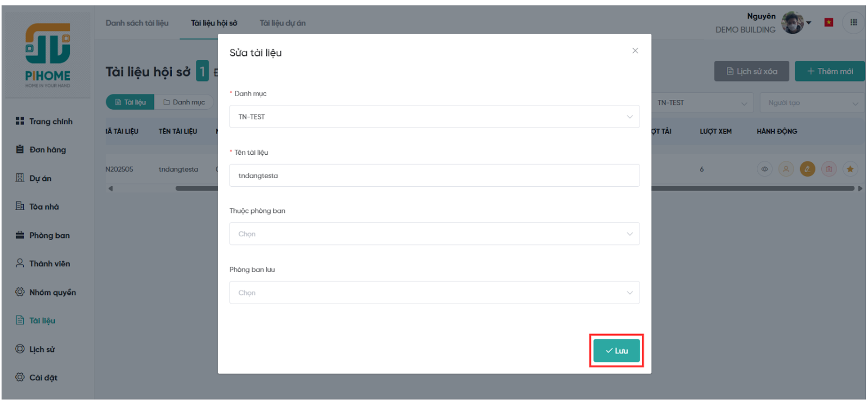868x403 pixels.
Task: Close the Sửa tài liệu dialog
Action: tap(635, 51)
